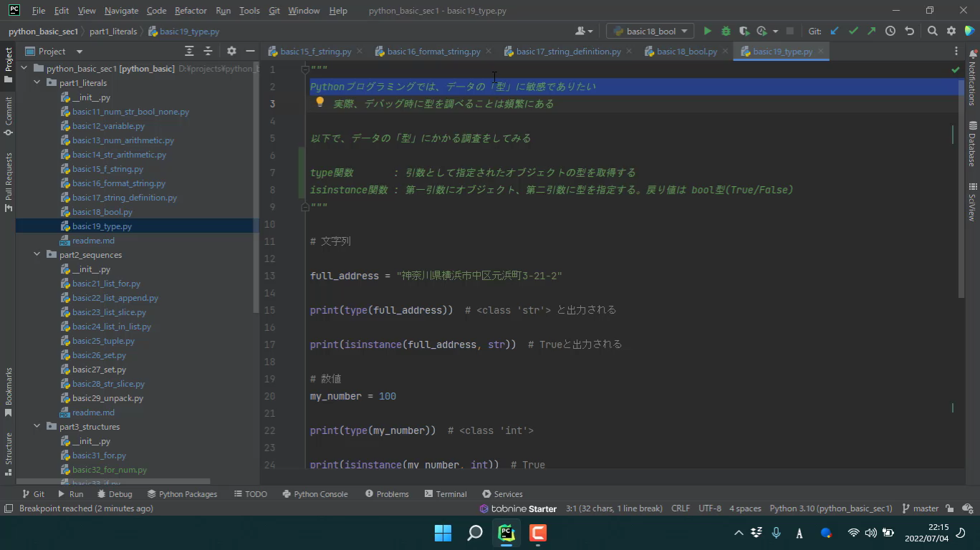Toggle Project tool window on left stripe
This screenshot has width=980, height=550.
[9, 64]
